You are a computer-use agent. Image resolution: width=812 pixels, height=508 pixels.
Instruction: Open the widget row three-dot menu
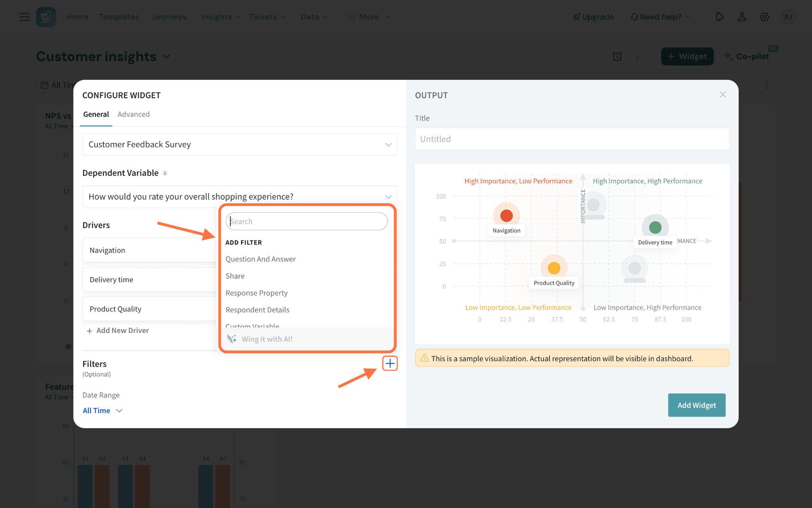[x=767, y=85]
